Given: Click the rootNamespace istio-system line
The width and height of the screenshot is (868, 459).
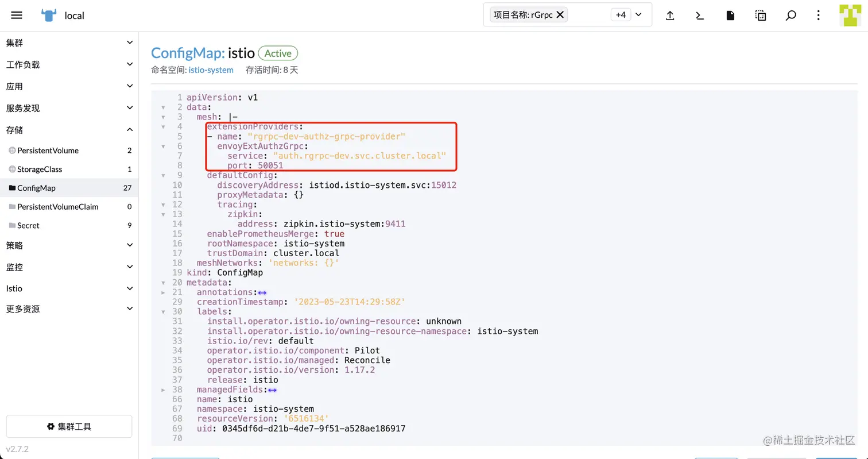Looking at the screenshot, I should point(276,244).
